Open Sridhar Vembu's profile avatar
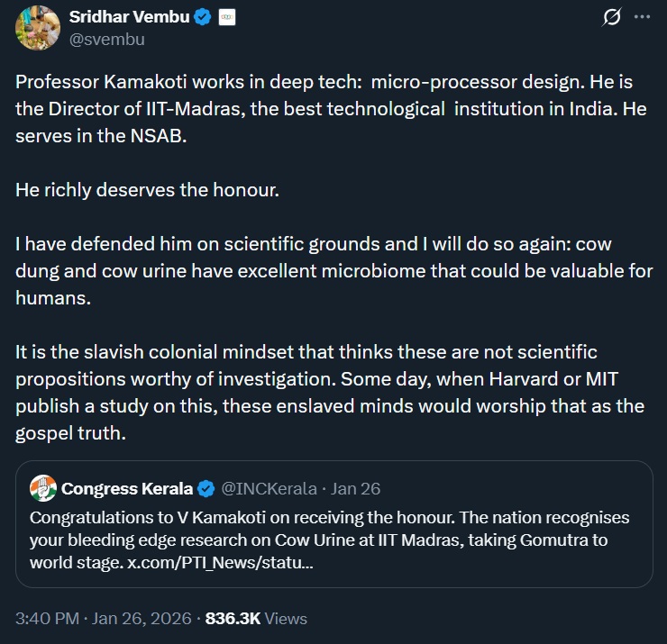667x644 pixels. click(37, 27)
